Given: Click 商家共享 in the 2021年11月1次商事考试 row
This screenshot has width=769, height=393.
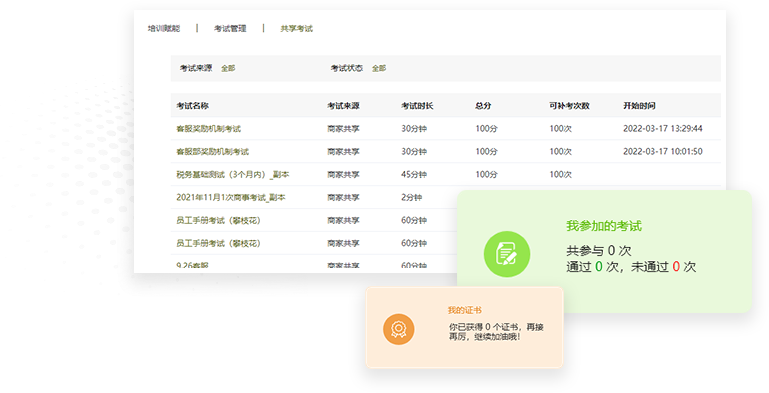Looking at the screenshot, I should [343, 197].
